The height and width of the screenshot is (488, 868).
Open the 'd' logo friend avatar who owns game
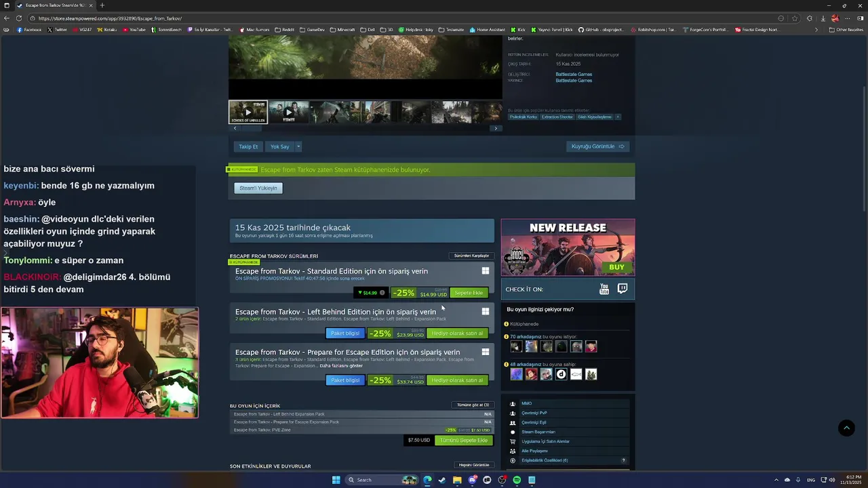pos(561,374)
